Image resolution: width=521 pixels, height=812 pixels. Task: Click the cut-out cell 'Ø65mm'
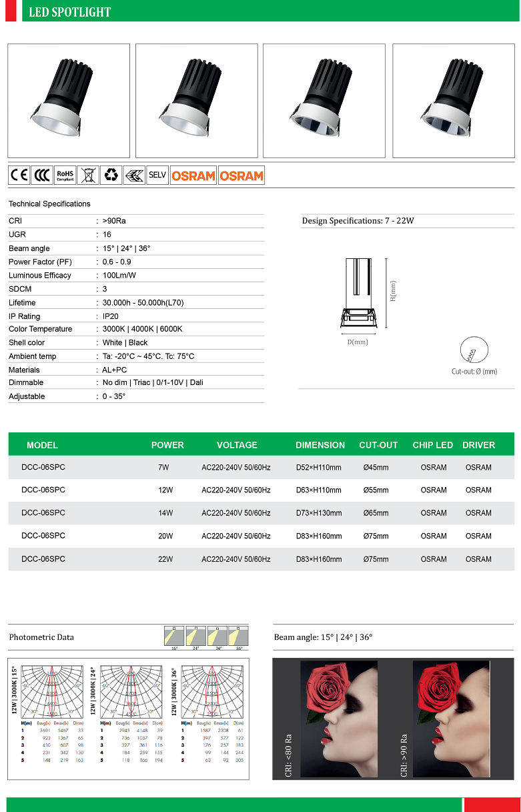pos(376,514)
